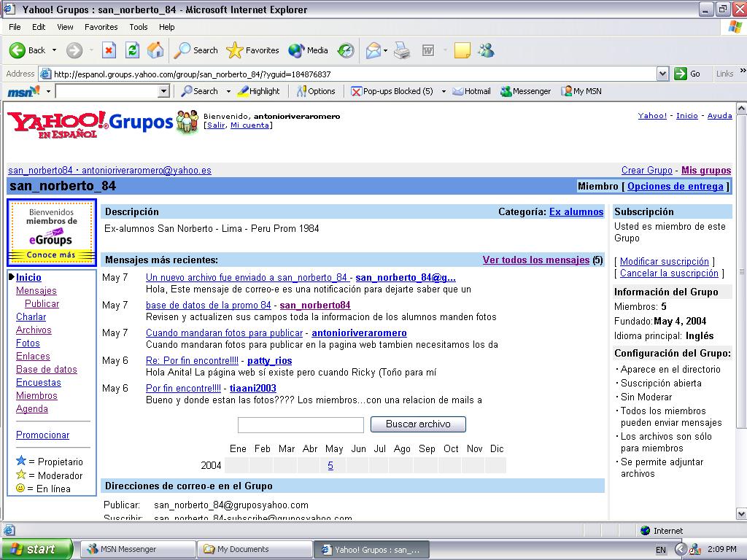Viewport: 747px width, 560px height.
Task: Open May 2004 archive link 5
Action: [x=330, y=465]
